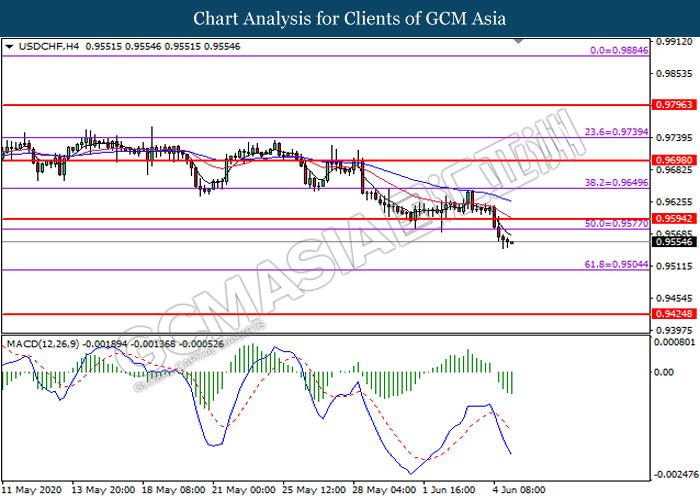Click the 18 May 08:00 time label

coord(174,490)
